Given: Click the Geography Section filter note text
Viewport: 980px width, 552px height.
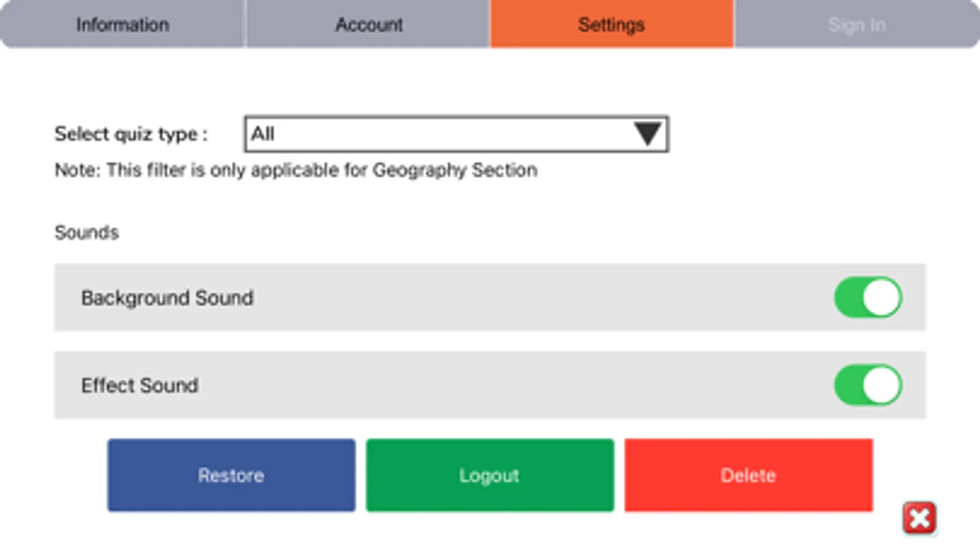Looking at the screenshot, I should pyautogui.click(x=296, y=170).
